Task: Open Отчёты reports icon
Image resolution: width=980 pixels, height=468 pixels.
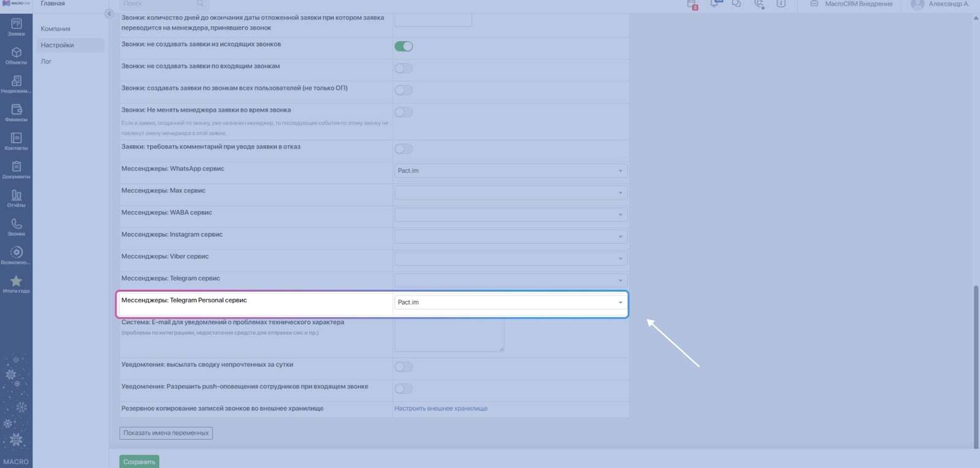Action: (16, 198)
